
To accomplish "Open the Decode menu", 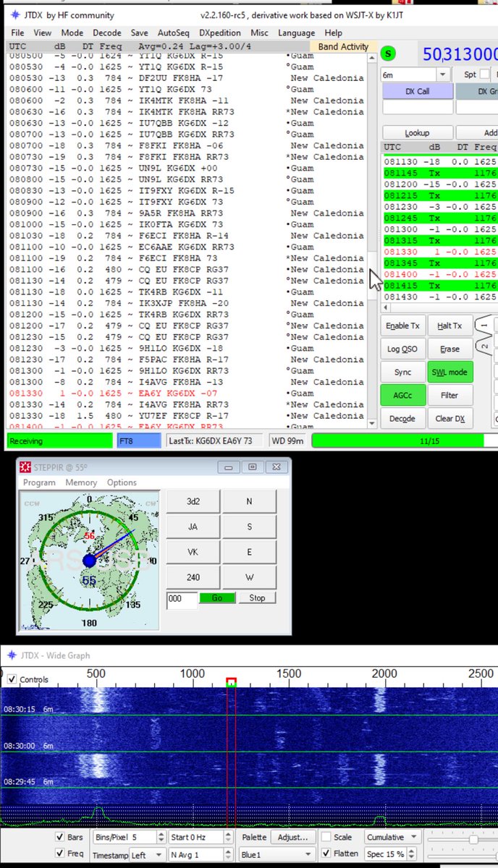I will pyautogui.click(x=107, y=33).
